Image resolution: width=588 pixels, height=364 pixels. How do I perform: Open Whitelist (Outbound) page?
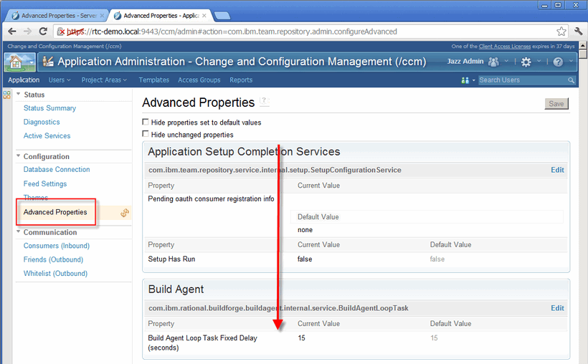click(55, 273)
